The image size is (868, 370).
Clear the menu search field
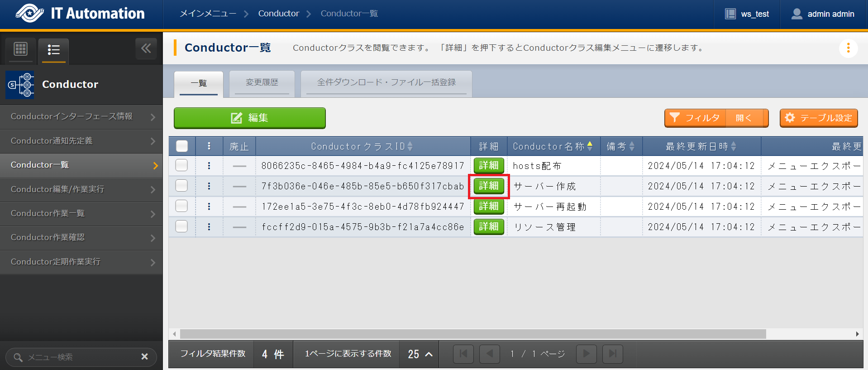click(144, 357)
